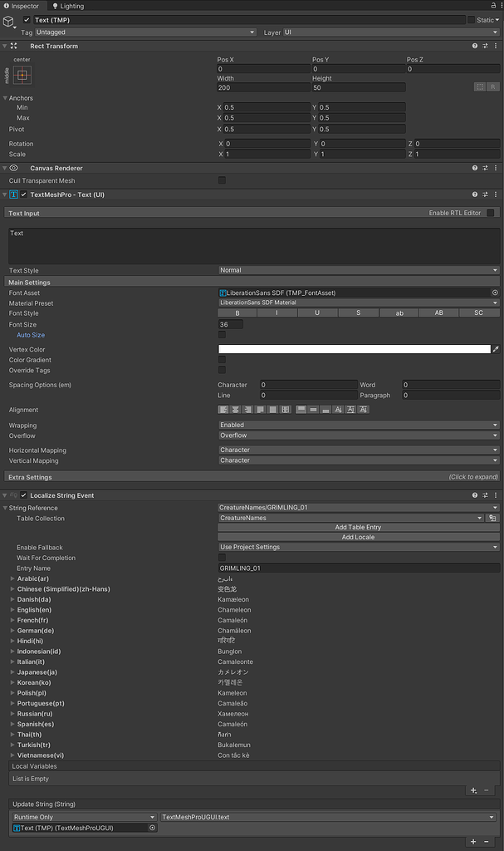The width and height of the screenshot is (504, 851).
Task: Switch to the Lighting tab
Action: [68, 6]
